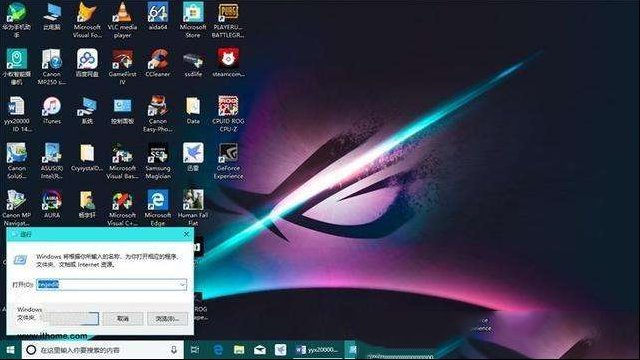Select the ssdlife desktop icon
This screenshot has height=360, width=640.
(x=193, y=64)
